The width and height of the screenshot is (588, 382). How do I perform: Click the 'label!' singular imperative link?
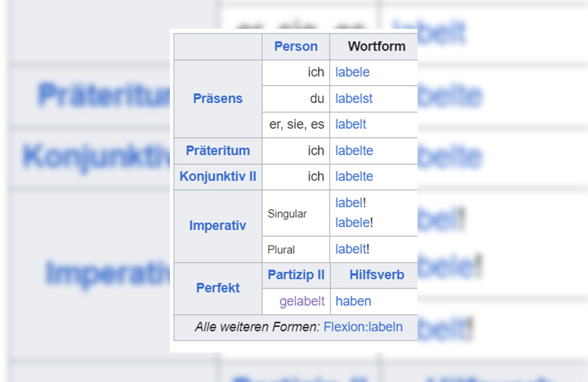pyautogui.click(x=349, y=203)
